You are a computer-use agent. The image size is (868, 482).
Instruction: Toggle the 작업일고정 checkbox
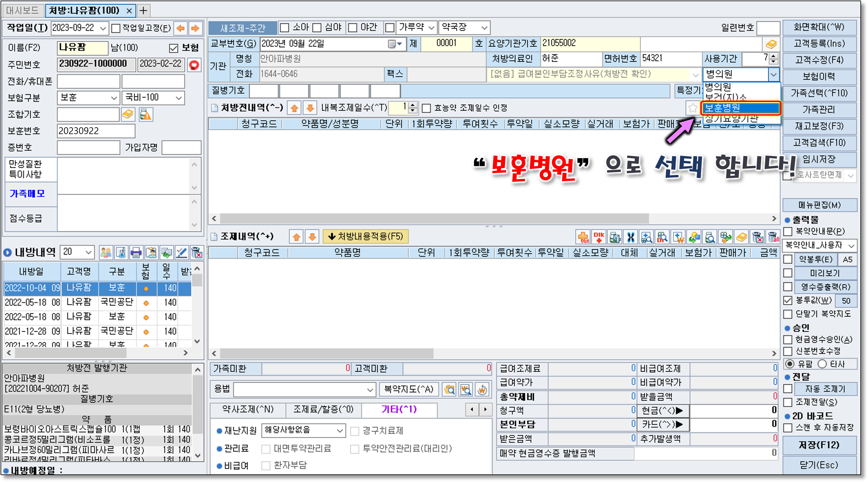click(x=116, y=28)
